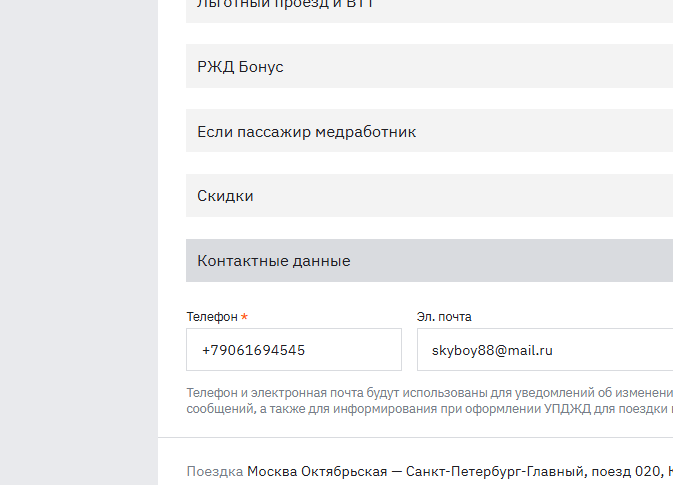Screen dimensions: 673x485
Task: Click the РЖД Бонус heading text
Action: click(240, 67)
